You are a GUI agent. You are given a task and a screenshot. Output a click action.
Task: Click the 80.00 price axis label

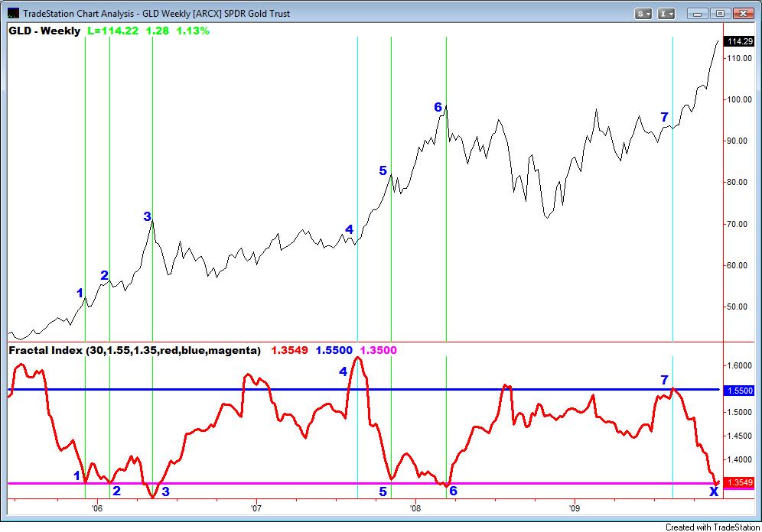click(738, 183)
